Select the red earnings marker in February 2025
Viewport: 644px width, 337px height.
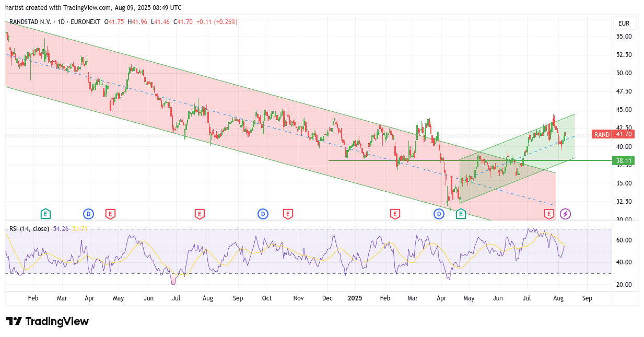click(x=395, y=214)
